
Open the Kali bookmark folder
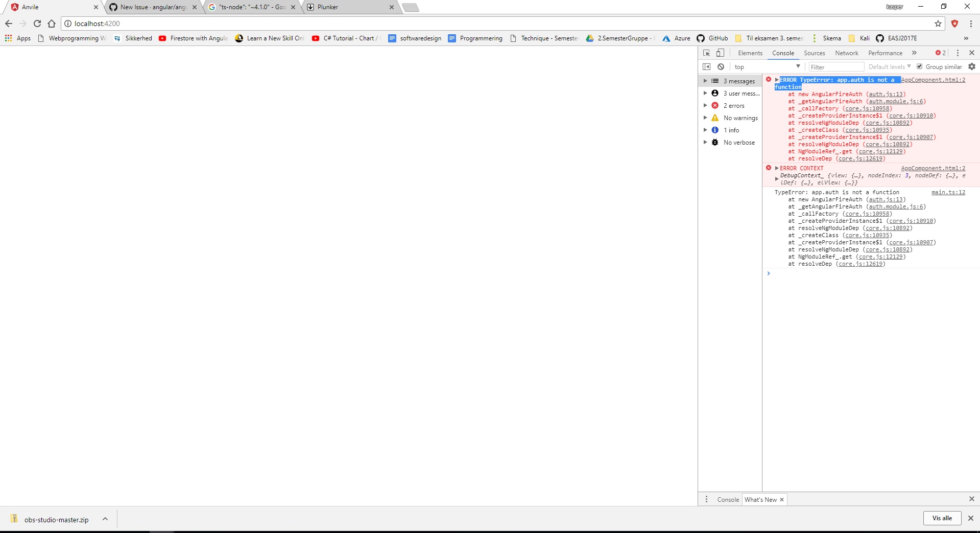pos(859,38)
